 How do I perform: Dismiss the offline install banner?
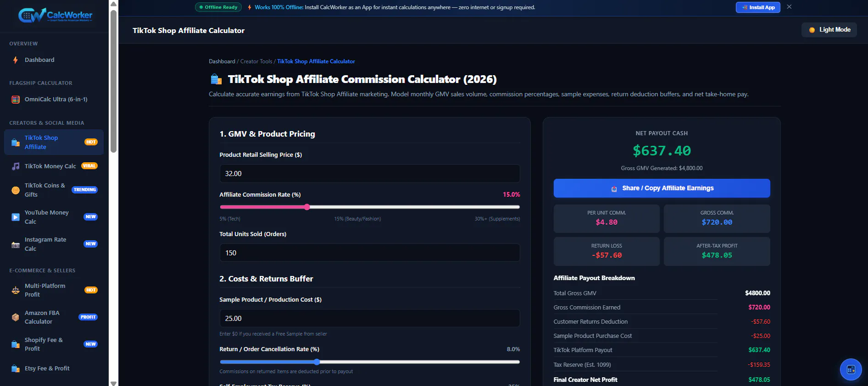[789, 7]
